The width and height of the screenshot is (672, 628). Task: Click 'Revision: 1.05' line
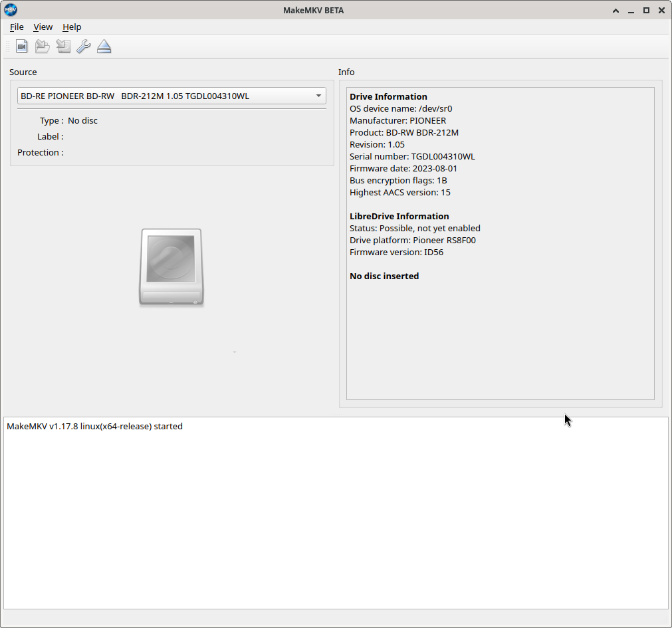click(377, 144)
